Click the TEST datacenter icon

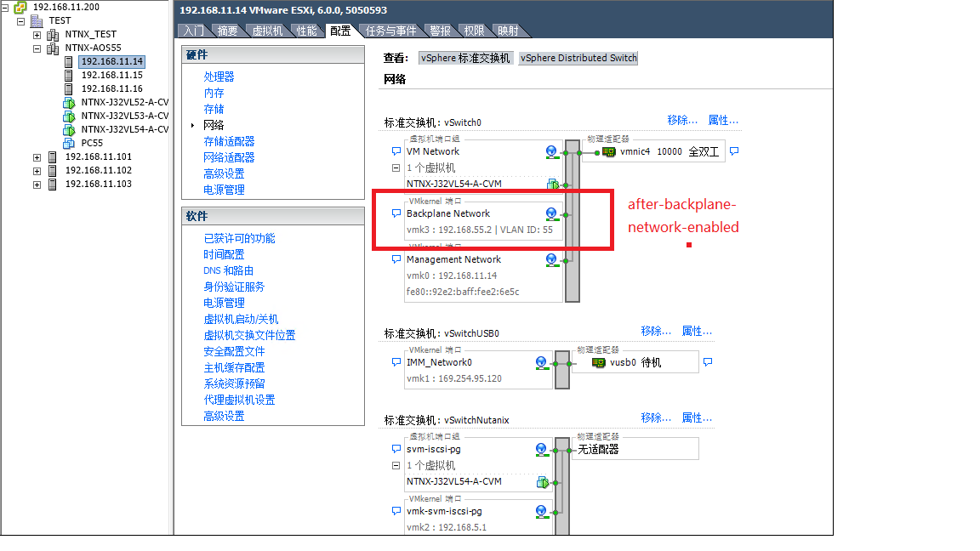37,20
